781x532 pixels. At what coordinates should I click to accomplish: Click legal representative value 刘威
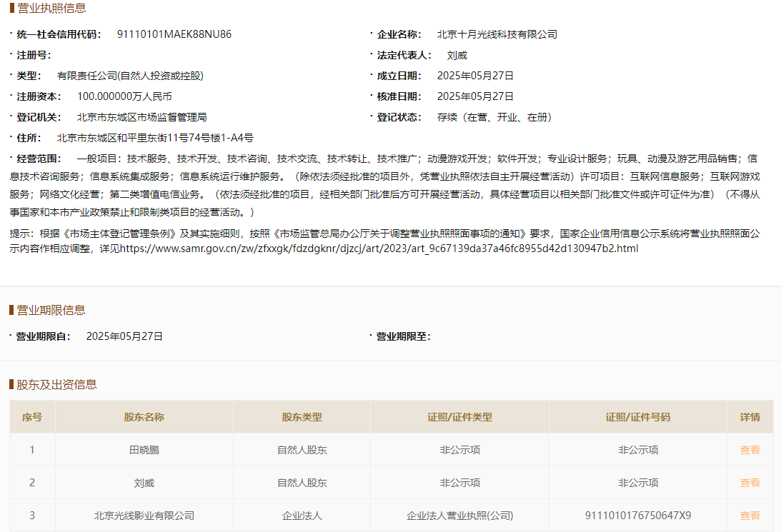tap(457, 55)
